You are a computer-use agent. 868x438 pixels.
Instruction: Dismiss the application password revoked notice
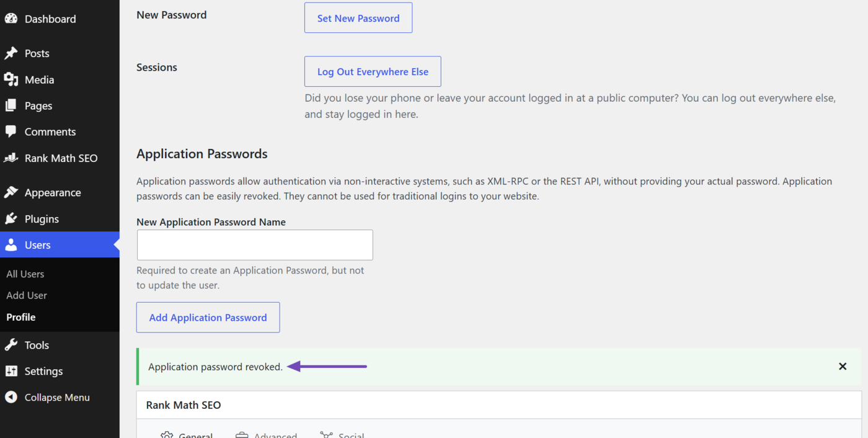(843, 366)
